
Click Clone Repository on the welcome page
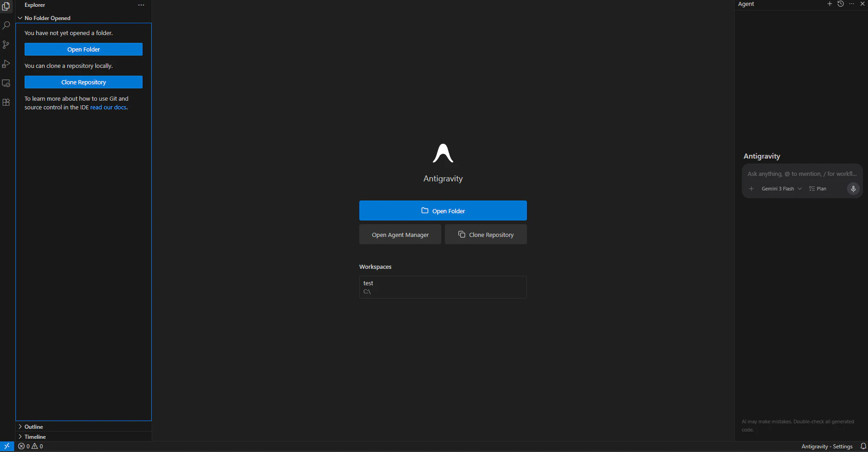pos(486,234)
